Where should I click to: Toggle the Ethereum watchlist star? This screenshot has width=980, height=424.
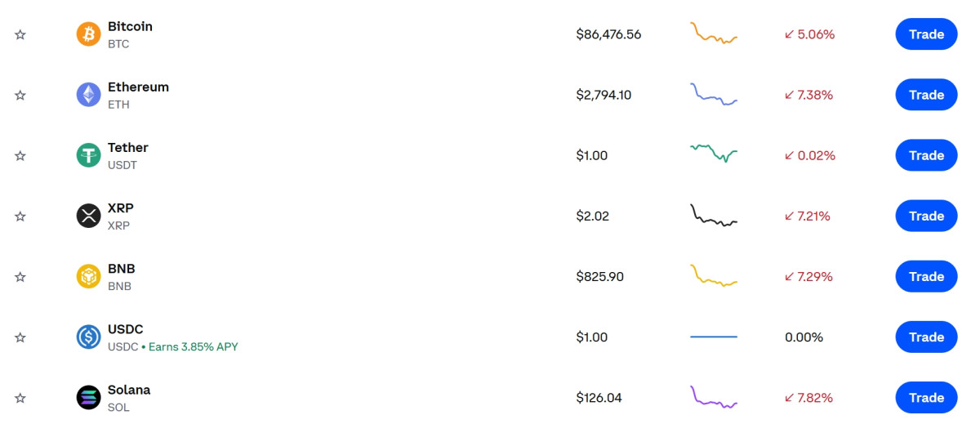coord(20,95)
